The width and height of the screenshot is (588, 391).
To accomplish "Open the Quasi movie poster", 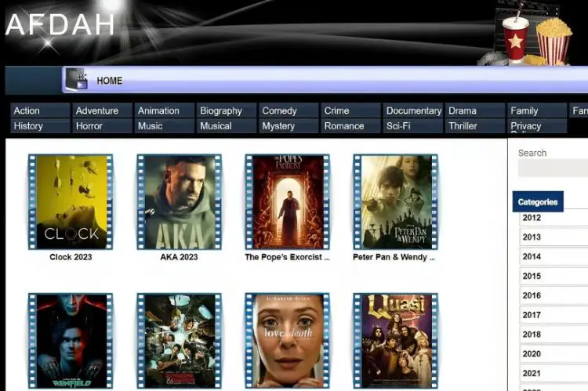I will (395, 341).
